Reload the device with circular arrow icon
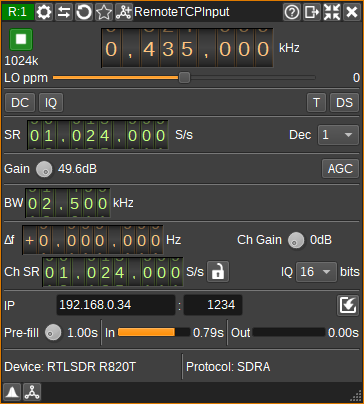This screenshot has height=404, width=364. pos(84,12)
